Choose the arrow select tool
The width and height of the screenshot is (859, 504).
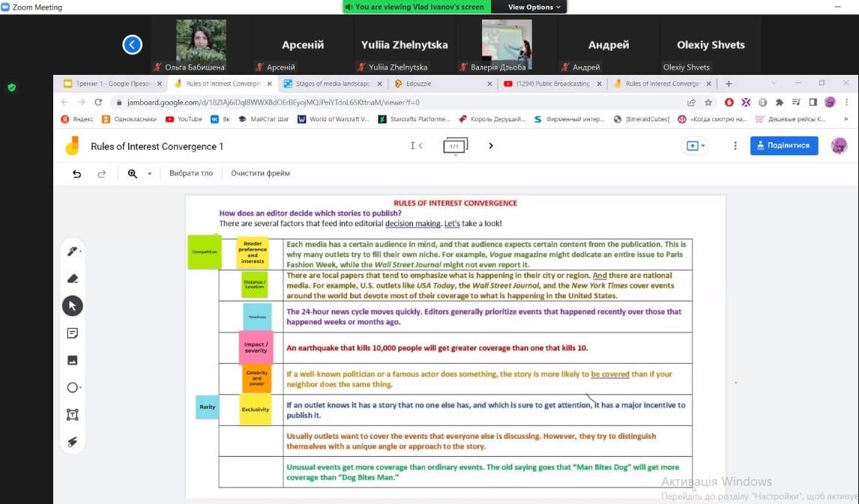(x=73, y=306)
